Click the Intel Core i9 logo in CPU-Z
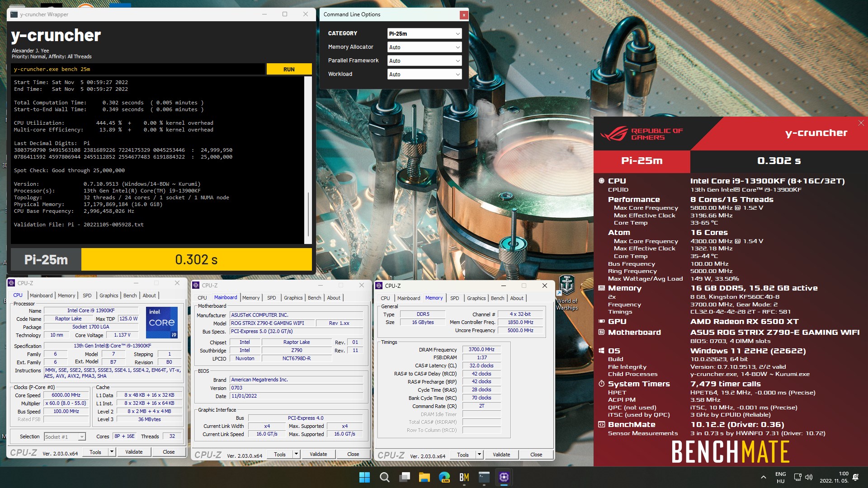 pyautogui.click(x=162, y=322)
